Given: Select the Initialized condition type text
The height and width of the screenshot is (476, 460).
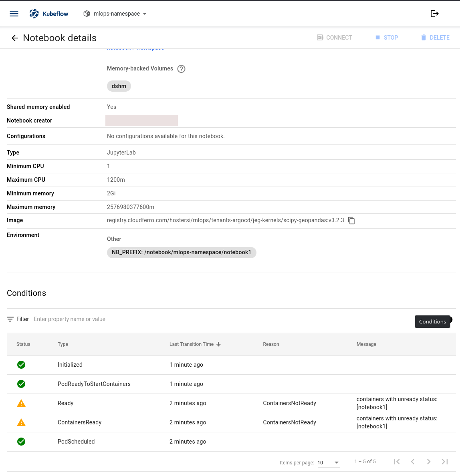Looking at the screenshot, I should [x=70, y=365].
